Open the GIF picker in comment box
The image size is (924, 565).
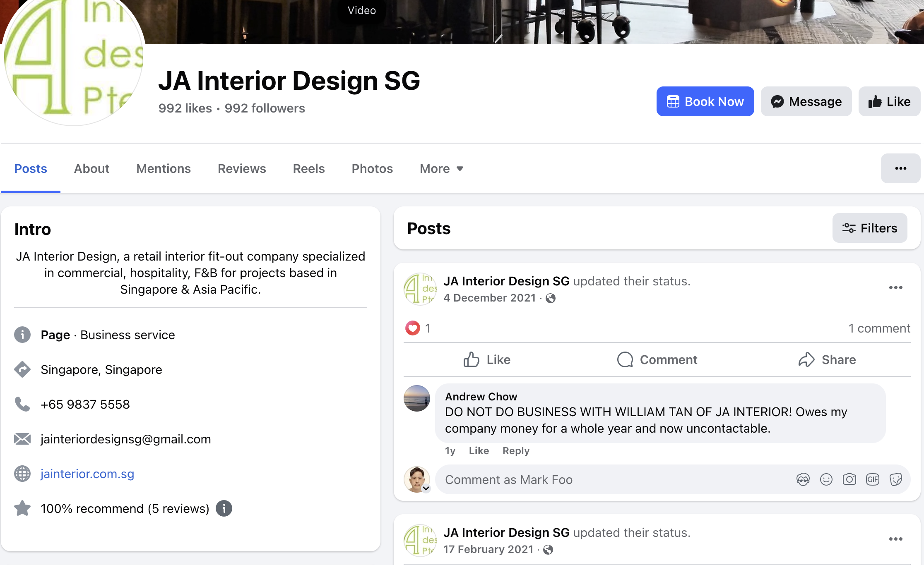(872, 479)
